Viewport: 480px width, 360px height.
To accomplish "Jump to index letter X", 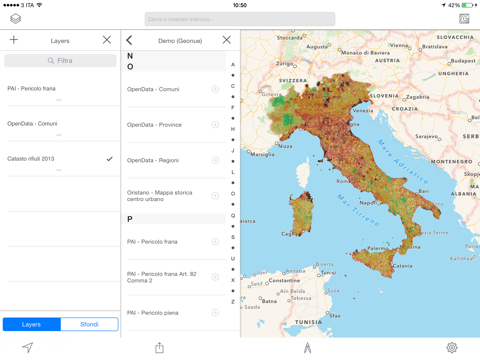I will pyautogui.click(x=233, y=280).
